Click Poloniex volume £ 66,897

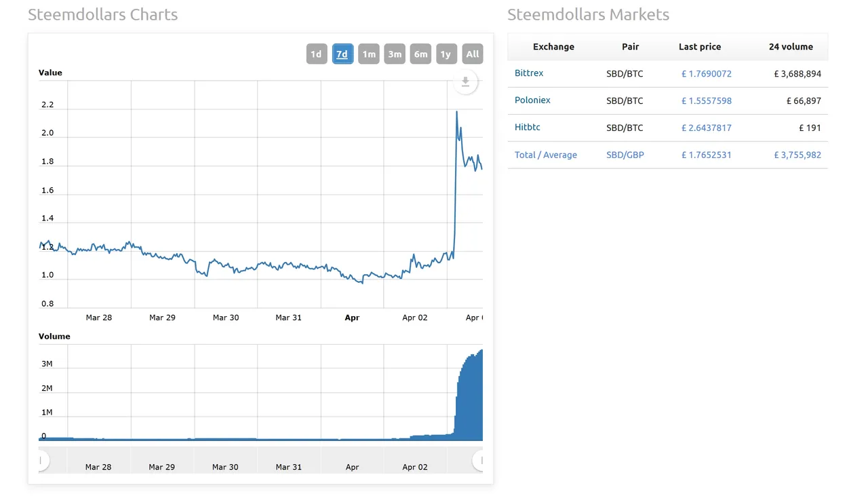tap(804, 100)
